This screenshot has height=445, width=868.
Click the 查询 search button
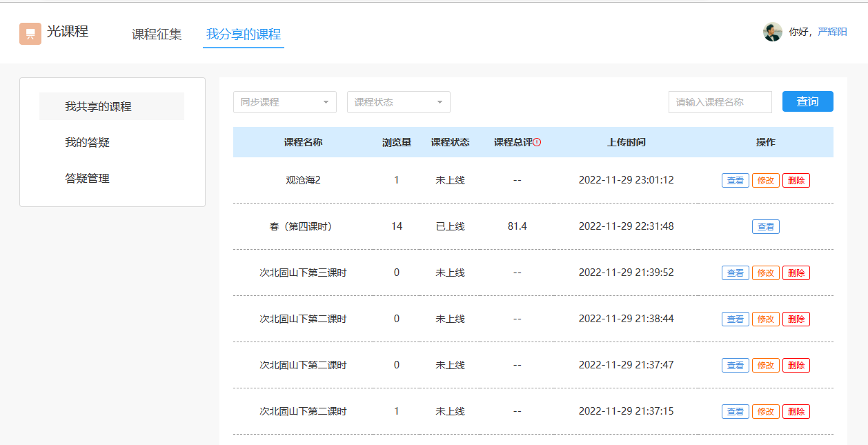click(x=807, y=101)
